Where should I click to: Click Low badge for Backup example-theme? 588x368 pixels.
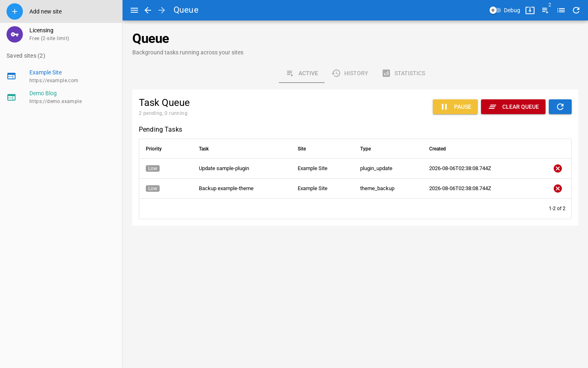pyautogui.click(x=153, y=188)
